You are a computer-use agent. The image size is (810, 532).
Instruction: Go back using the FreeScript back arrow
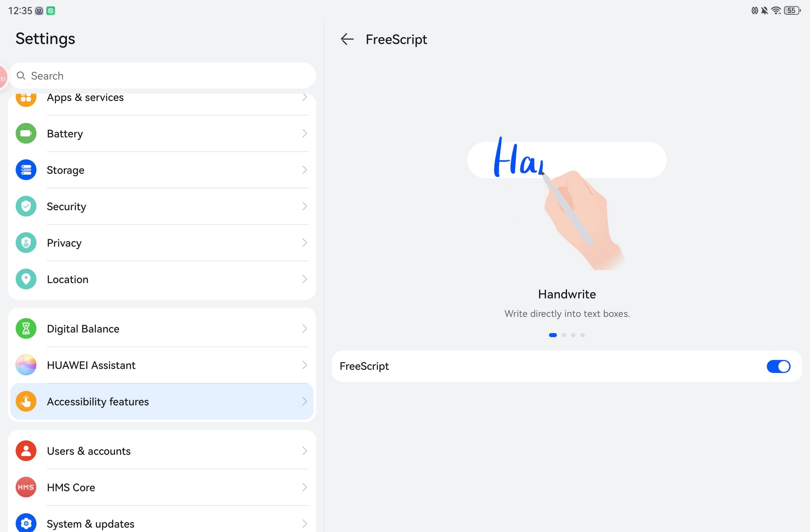[347, 39]
